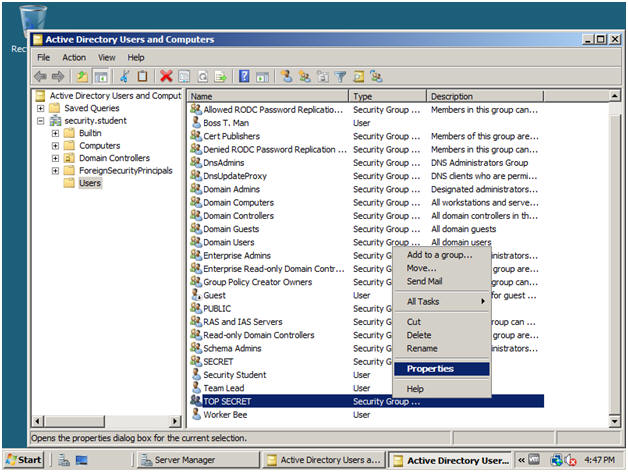The height and width of the screenshot is (472, 628).
Task: Open the Help menu in the menu bar
Action: 136,57
